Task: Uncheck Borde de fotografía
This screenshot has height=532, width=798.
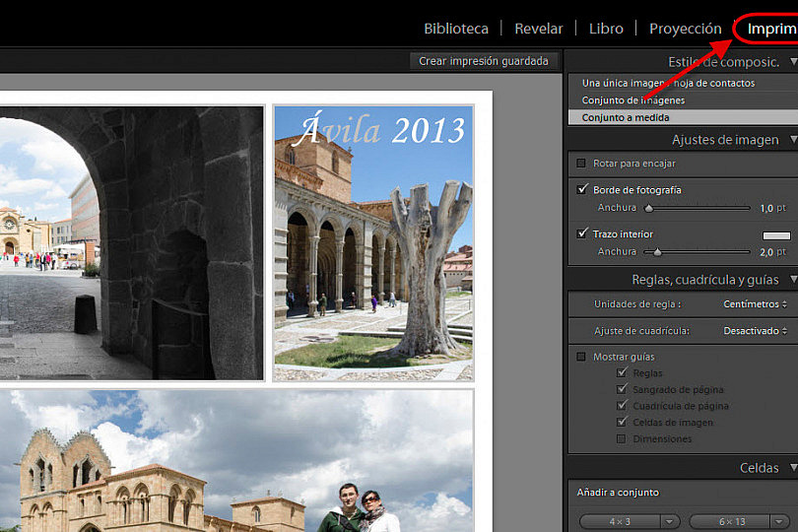Action: [582, 189]
